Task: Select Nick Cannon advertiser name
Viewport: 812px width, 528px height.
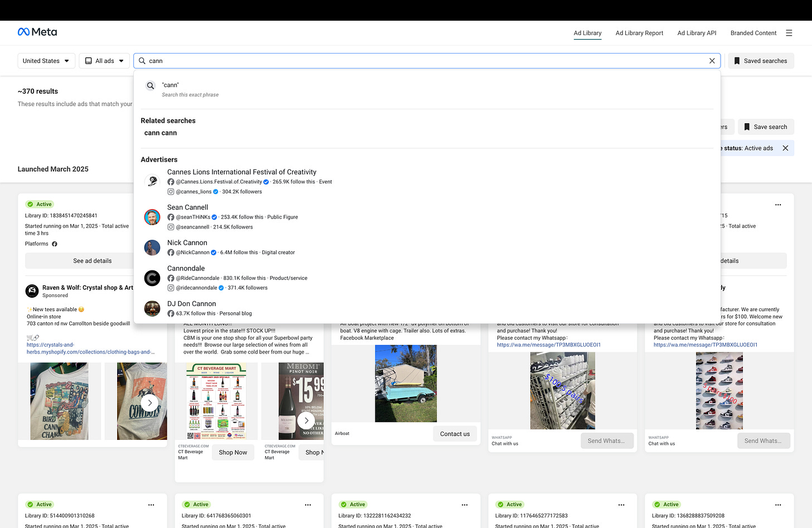Action: pyautogui.click(x=187, y=243)
